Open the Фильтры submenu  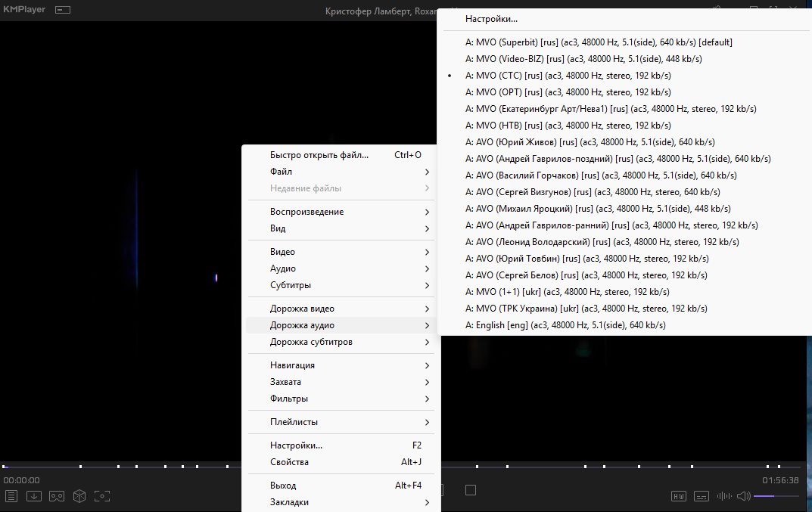point(341,398)
